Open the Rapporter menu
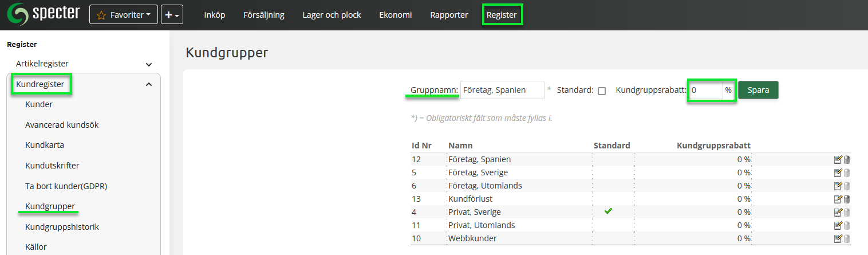 click(x=449, y=15)
